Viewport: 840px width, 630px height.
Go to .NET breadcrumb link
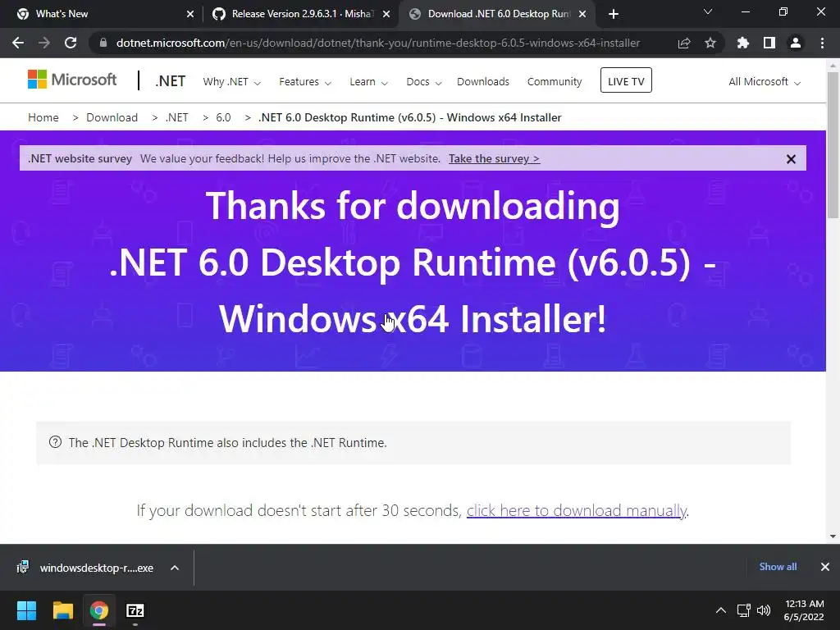177,117
